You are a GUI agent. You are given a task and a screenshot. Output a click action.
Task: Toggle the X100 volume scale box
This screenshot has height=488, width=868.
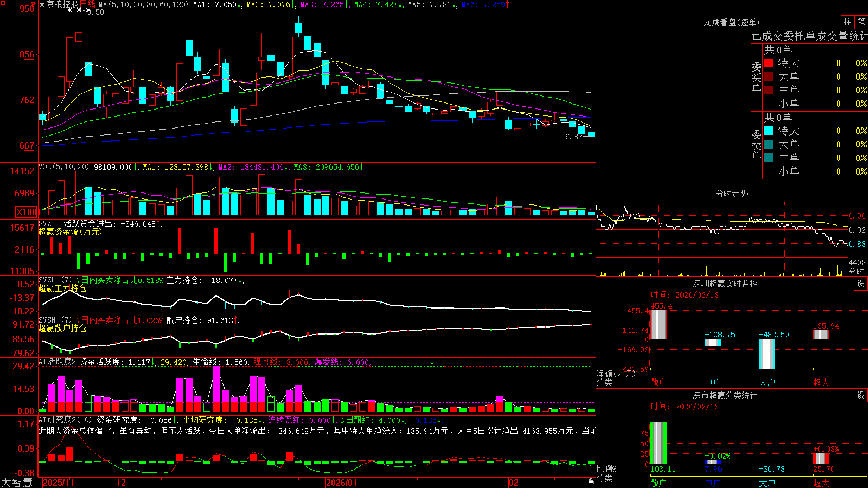[27, 212]
